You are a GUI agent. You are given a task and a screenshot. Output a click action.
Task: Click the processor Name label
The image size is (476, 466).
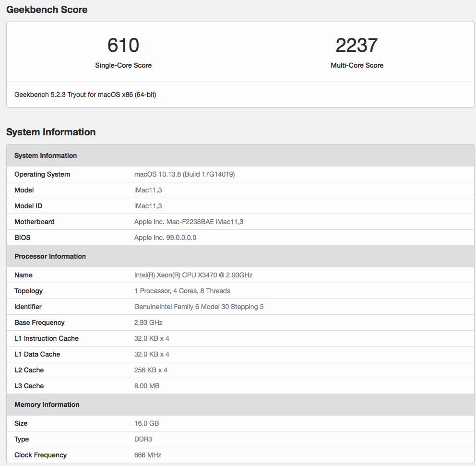tap(24, 275)
